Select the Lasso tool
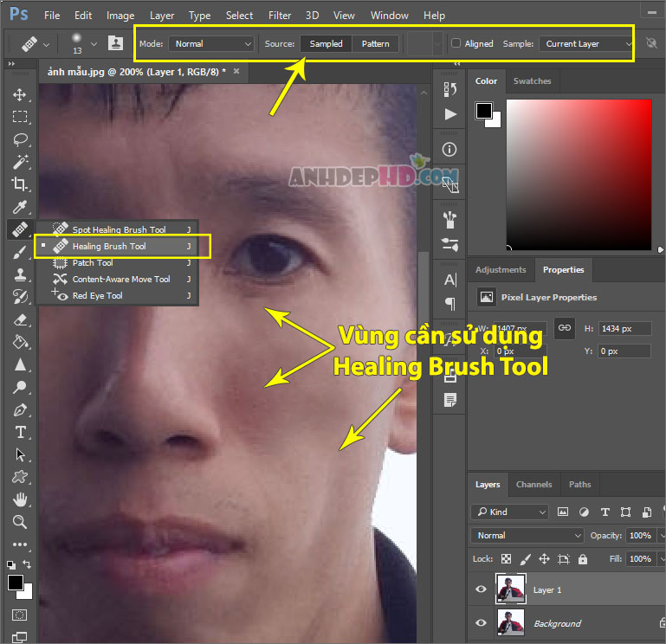666x644 pixels. 20,139
